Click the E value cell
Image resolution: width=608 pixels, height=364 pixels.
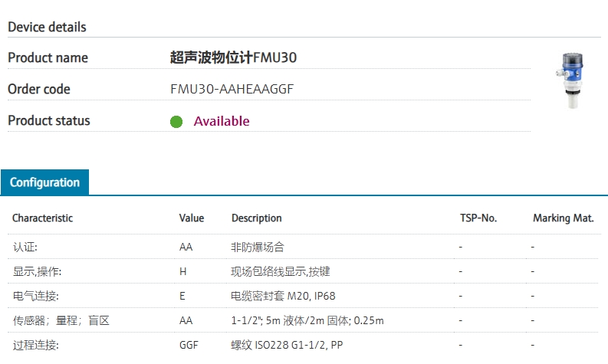point(182,296)
